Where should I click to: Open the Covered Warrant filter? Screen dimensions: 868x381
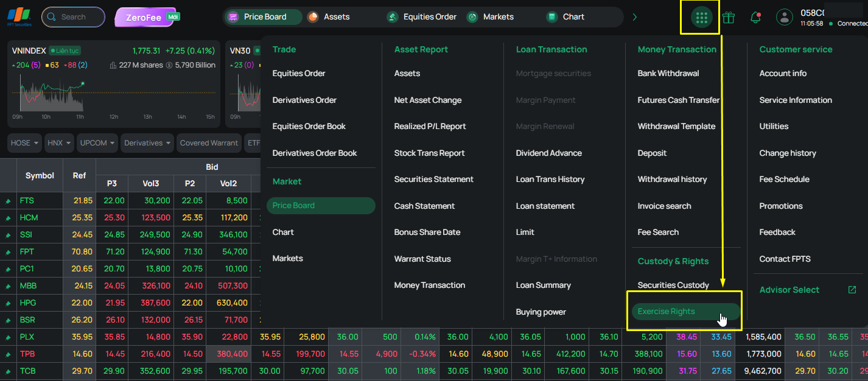[209, 143]
